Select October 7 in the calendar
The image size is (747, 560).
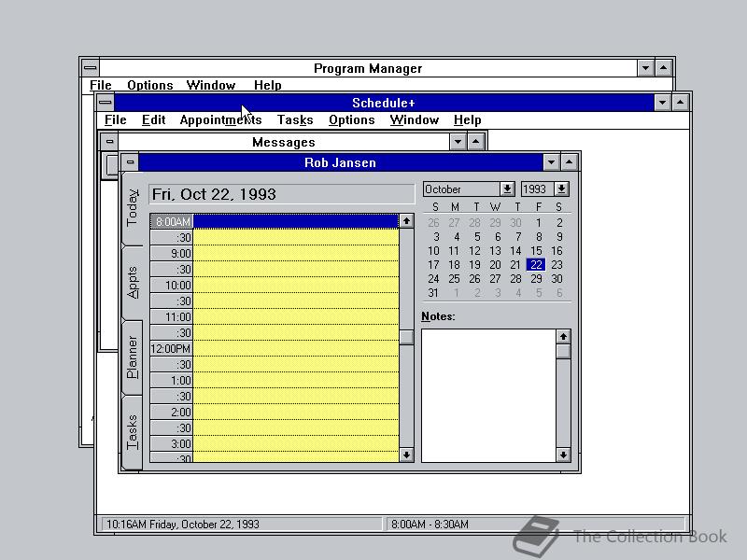518,237
